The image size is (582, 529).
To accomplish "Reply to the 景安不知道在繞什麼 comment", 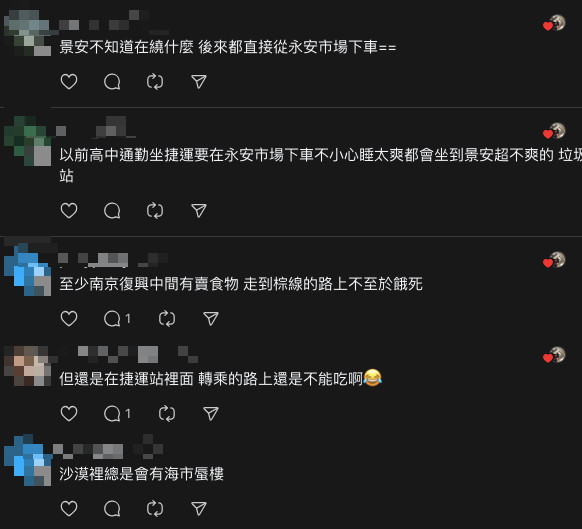I will coord(112,82).
